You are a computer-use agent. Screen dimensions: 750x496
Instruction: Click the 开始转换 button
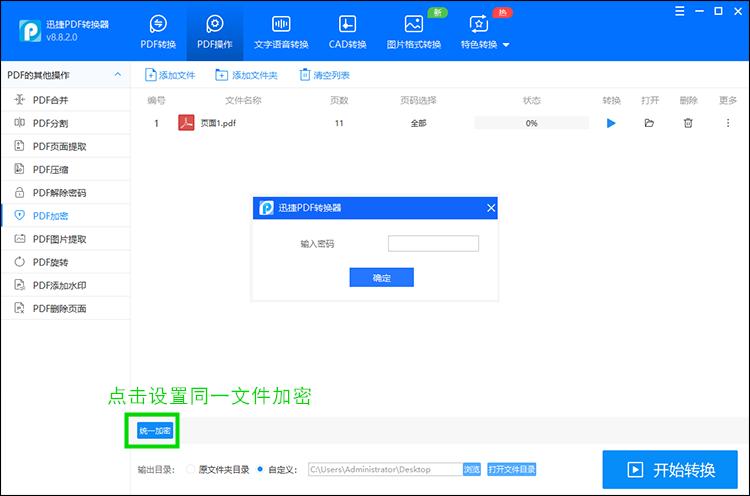click(670, 470)
